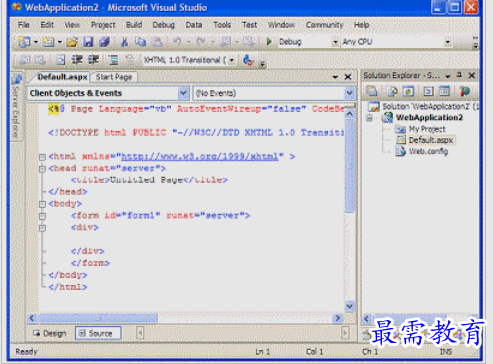This screenshot has width=493, height=364.
Task: Open the View menu
Action: click(x=72, y=25)
